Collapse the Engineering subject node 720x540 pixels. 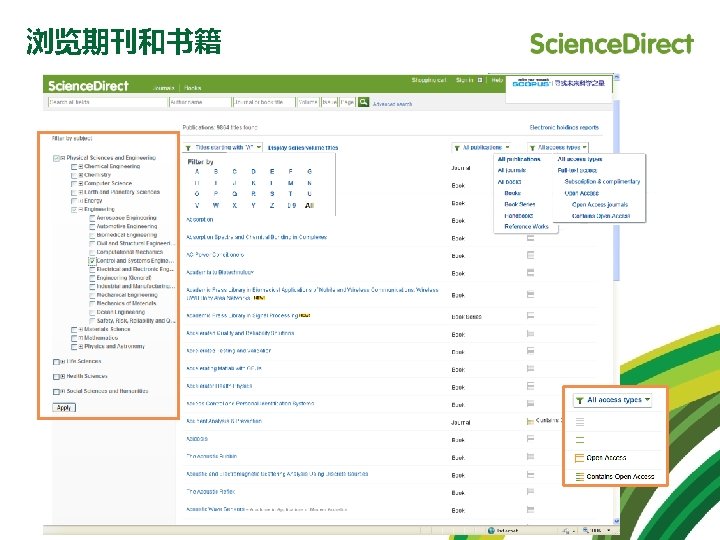pyautogui.click(x=81, y=209)
